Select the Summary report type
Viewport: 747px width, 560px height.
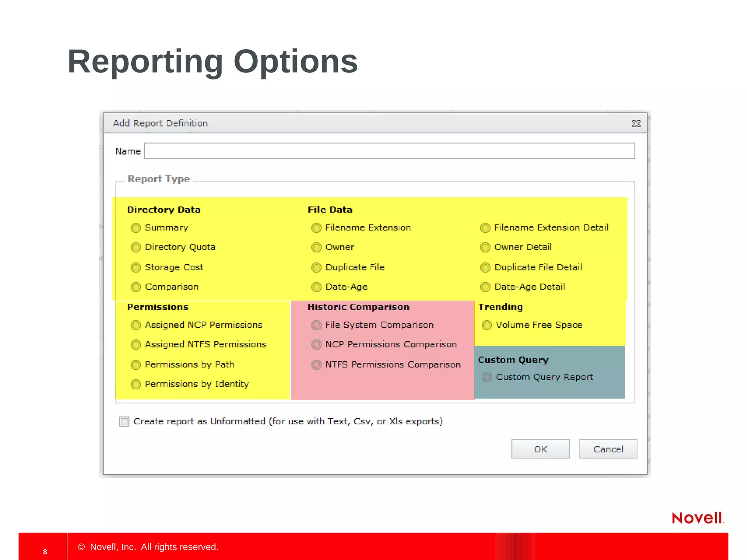pos(136,228)
